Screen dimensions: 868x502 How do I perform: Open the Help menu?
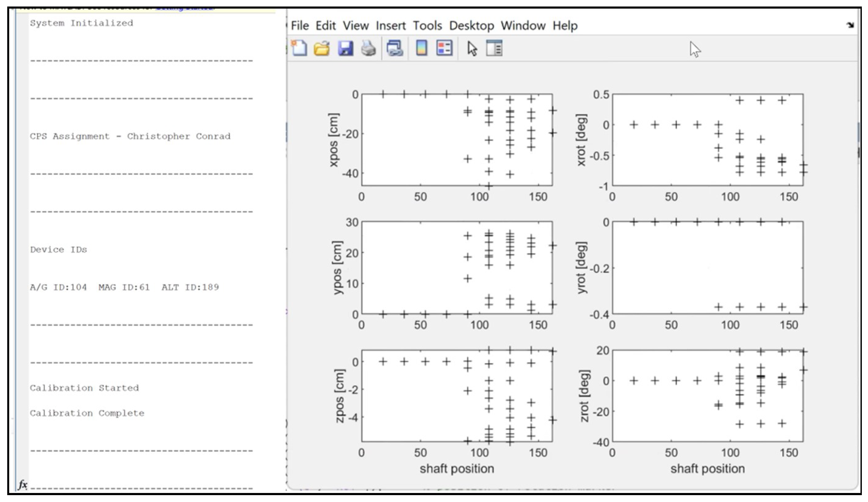point(565,26)
